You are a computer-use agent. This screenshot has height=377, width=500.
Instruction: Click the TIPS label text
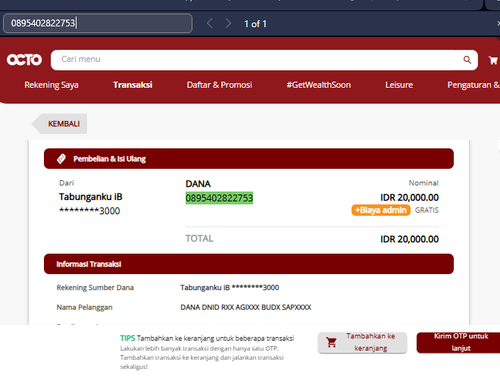click(x=127, y=338)
